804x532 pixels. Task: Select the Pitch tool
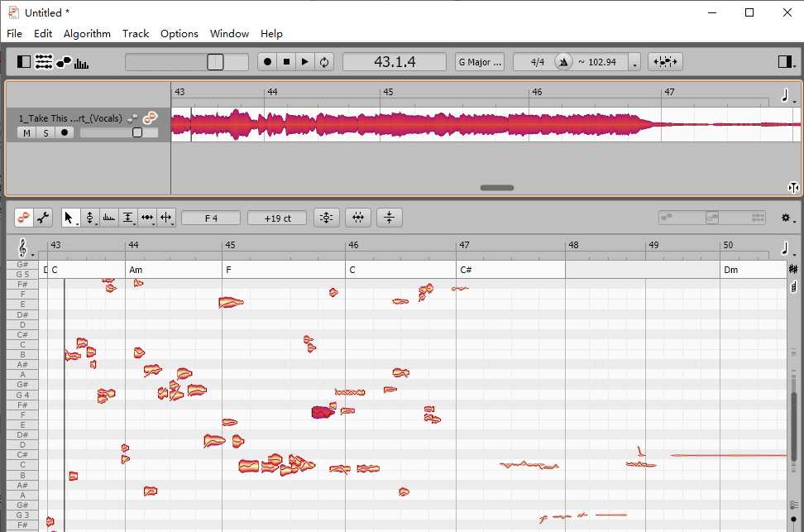point(89,218)
